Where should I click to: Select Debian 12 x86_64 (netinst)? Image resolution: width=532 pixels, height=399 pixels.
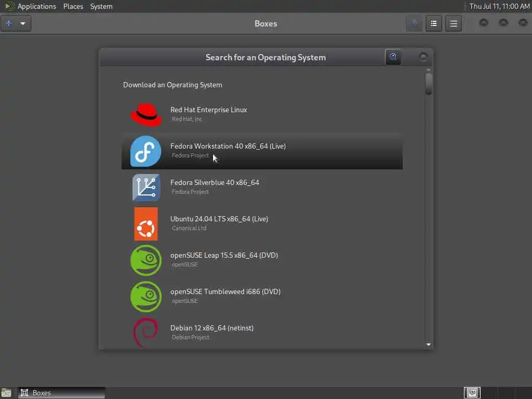point(262,332)
